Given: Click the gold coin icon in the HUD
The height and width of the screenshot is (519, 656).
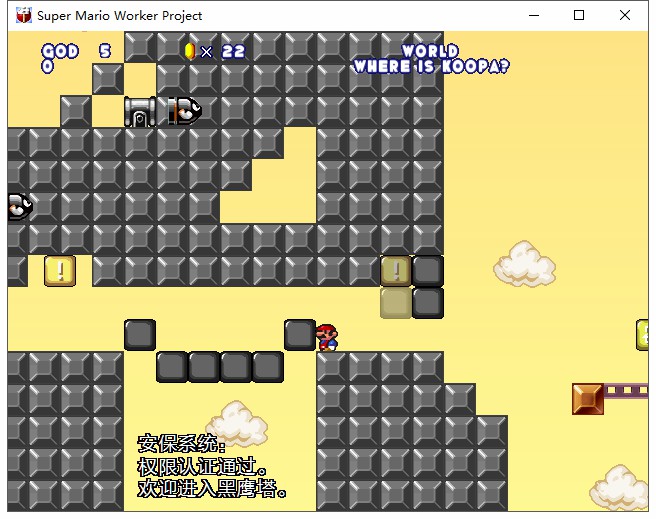Looking at the screenshot, I should click(x=190, y=51).
